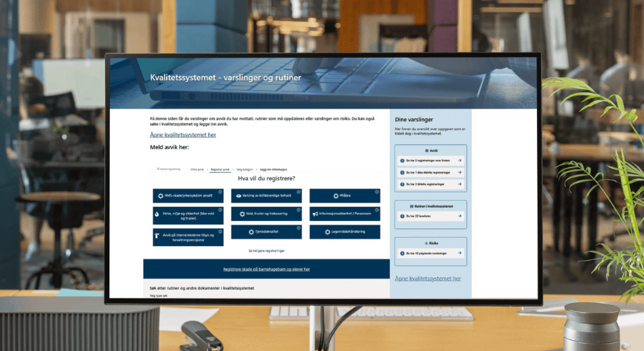Show info for Helse, miljø og sikkerhet

220,210
